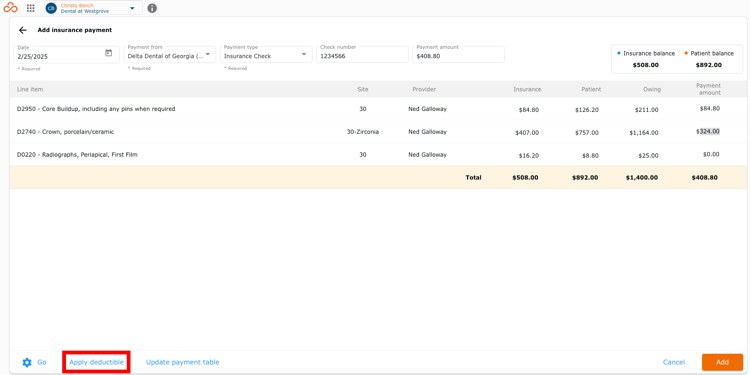This screenshot has height=375, width=750.
Task: Select the D2950 Core Buildup line item
Action: (x=96, y=109)
